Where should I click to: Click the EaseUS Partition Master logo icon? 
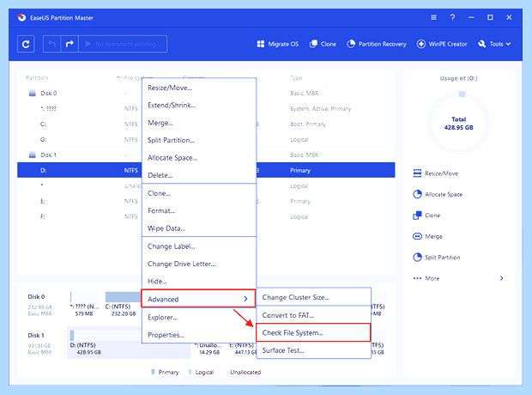pyautogui.click(x=21, y=17)
